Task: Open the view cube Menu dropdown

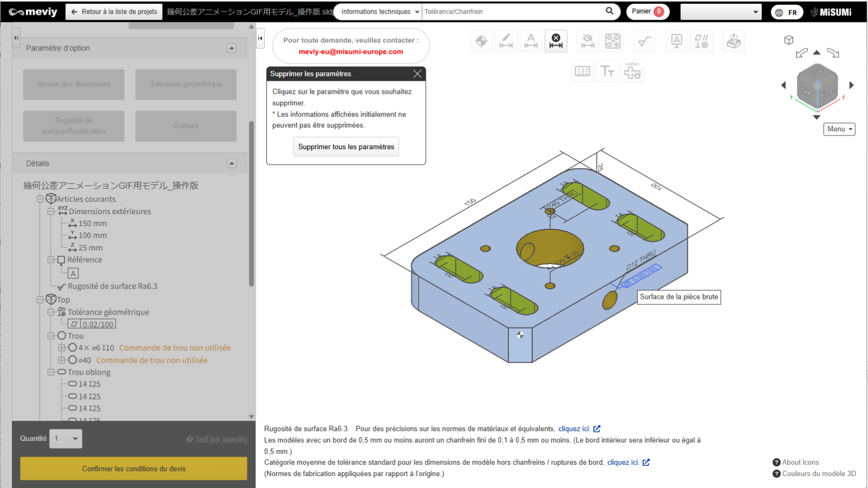Action: pyautogui.click(x=839, y=129)
